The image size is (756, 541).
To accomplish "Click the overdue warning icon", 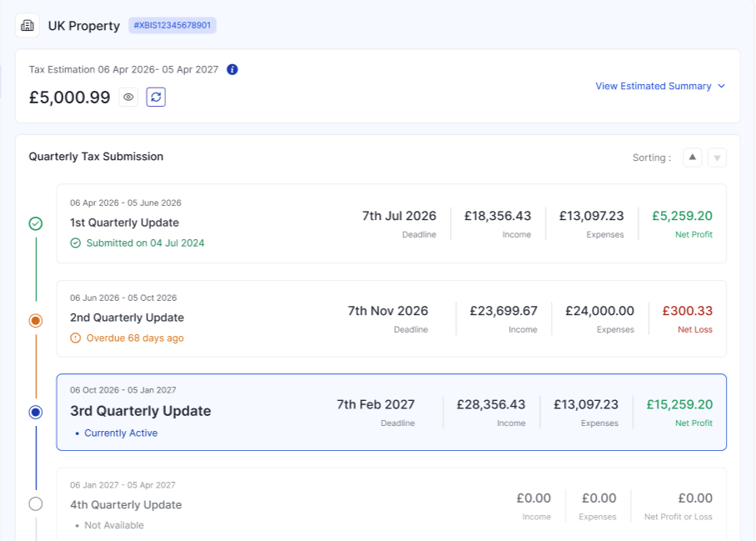I will [x=76, y=338].
